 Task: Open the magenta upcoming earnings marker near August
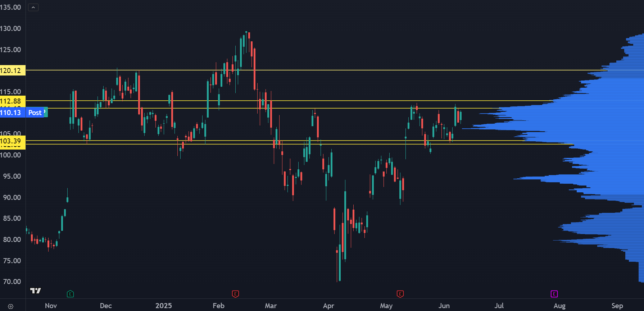(x=554, y=294)
